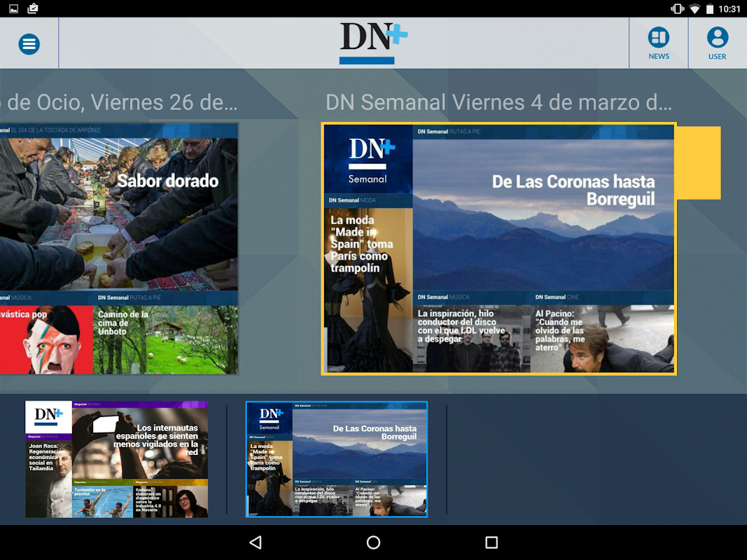
Task: Tap the DN+ Semanal logo tile
Action: point(368,160)
